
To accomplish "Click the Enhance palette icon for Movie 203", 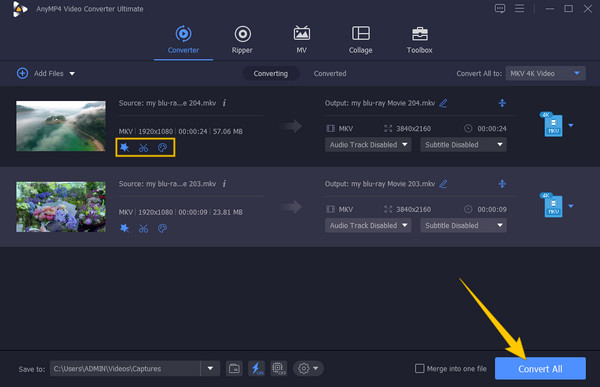I will (x=162, y=229).
